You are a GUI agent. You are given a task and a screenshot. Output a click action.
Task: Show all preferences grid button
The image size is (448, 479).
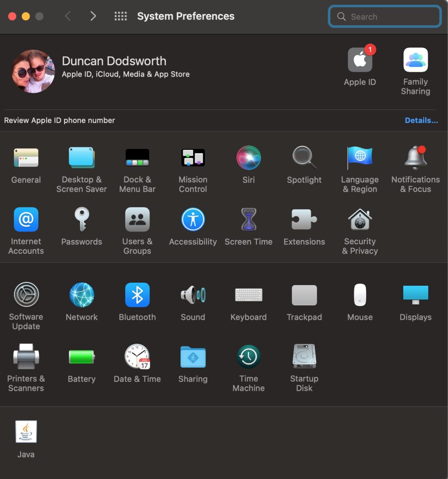pyautogui.click(x=120, y=16)
